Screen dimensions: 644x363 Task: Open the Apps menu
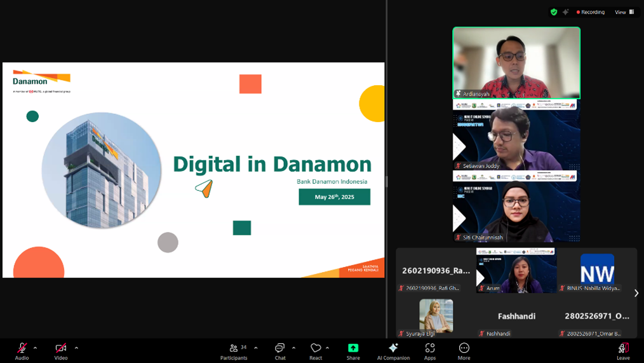tap(430, 352)
